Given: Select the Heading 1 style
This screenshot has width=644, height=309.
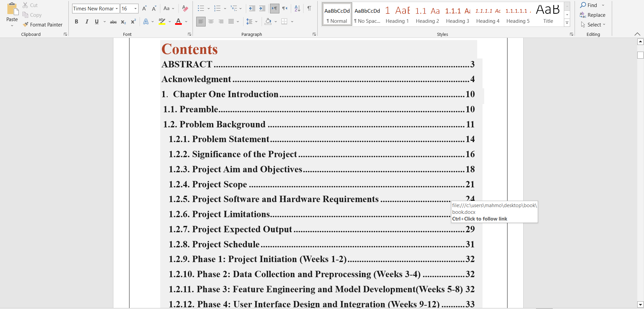Looking at the screenshot, I should tap(397, 15).
